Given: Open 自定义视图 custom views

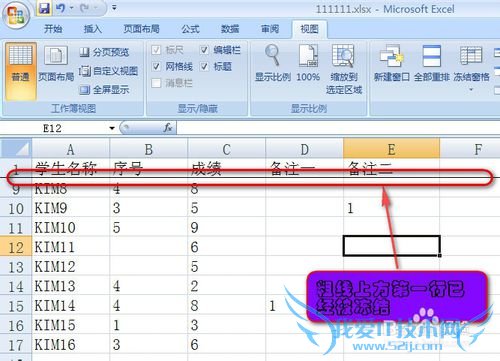Looking at the screenshot, I should (108, 71).
